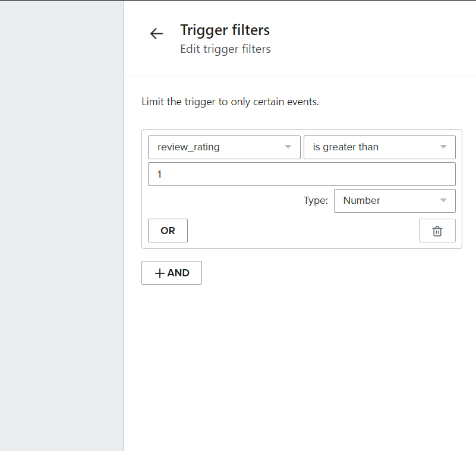Screen dimensions: 476x451
Task: Add an AND filter group
Action: click(172, 273)
